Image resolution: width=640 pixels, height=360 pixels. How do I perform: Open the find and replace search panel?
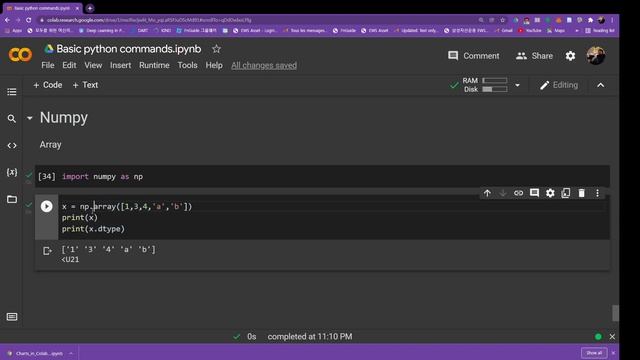[x=12, y=119]
